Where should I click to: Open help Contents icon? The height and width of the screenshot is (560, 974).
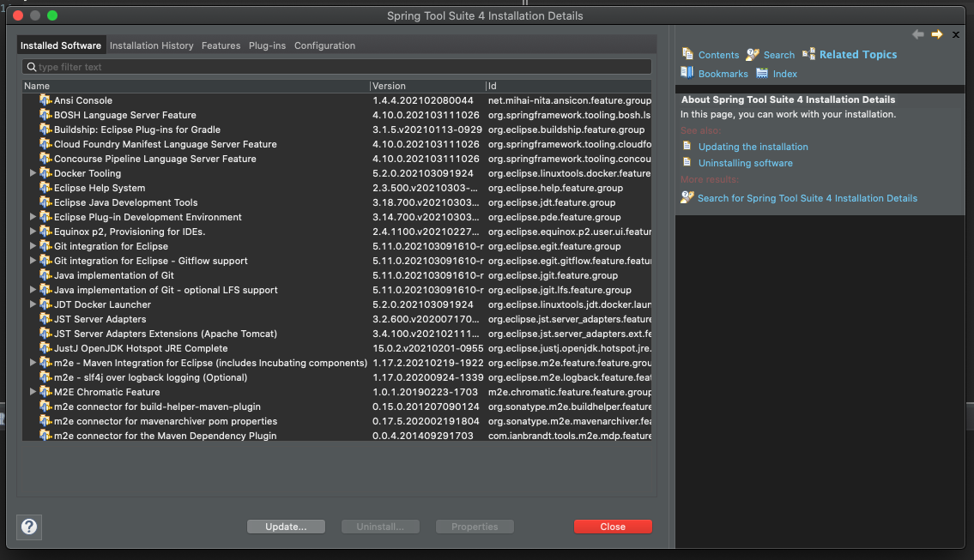coord(687,54)
